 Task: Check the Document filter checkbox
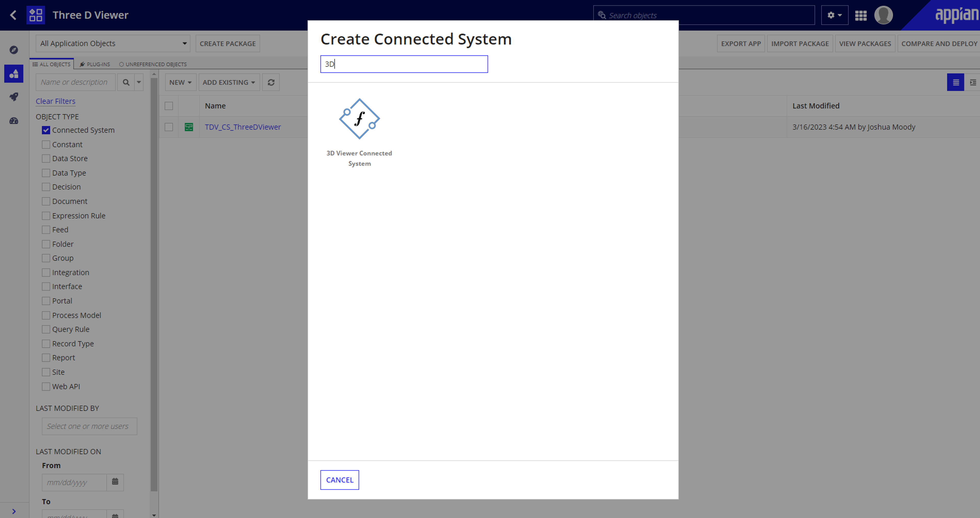coord(46,201)
